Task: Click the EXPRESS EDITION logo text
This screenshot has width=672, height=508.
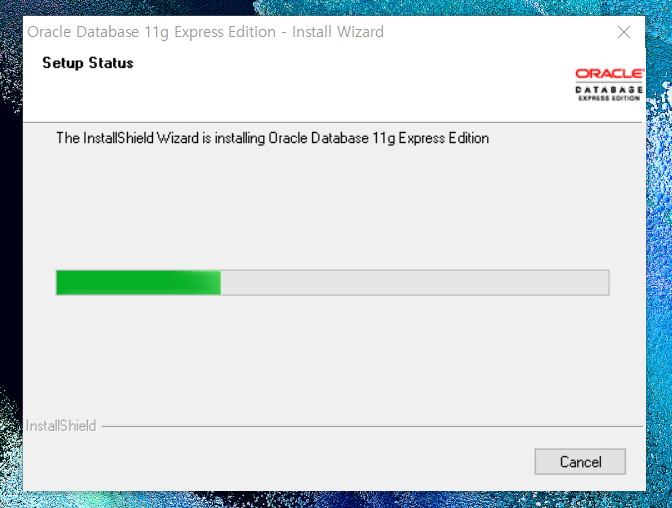Action: 609,98
